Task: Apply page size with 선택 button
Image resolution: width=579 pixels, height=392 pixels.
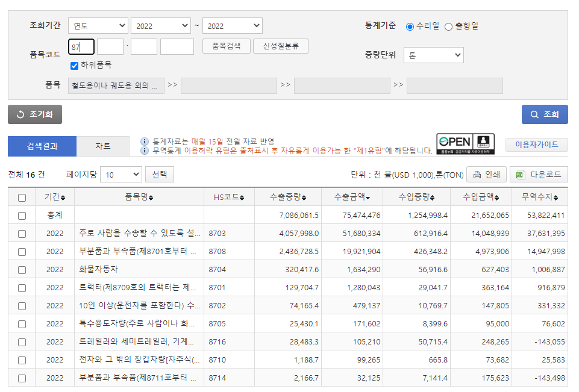Action: [160, 174]
